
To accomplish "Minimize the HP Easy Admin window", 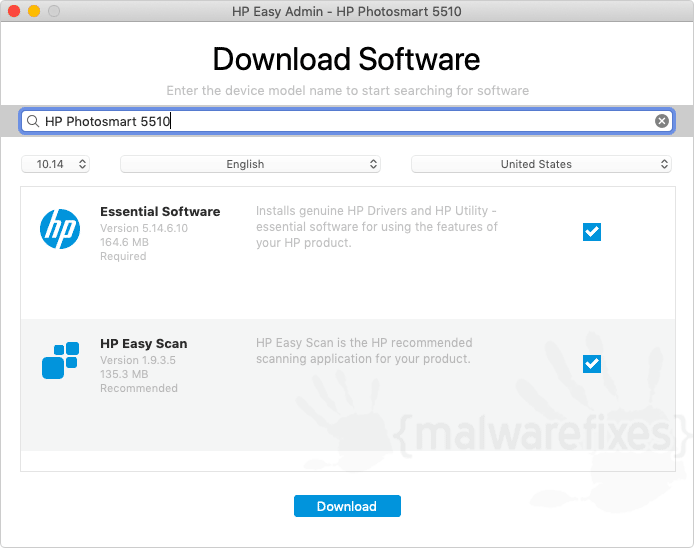I will coord(34,11).
